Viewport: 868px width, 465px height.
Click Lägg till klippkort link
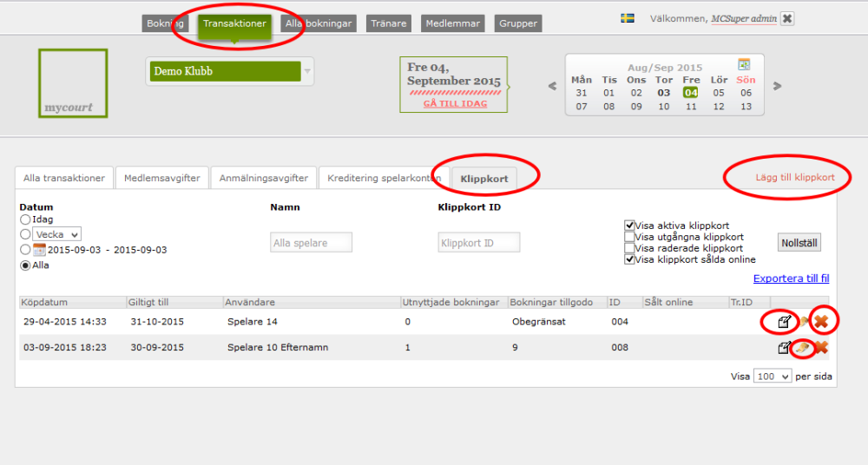click(x=795, y=177)
